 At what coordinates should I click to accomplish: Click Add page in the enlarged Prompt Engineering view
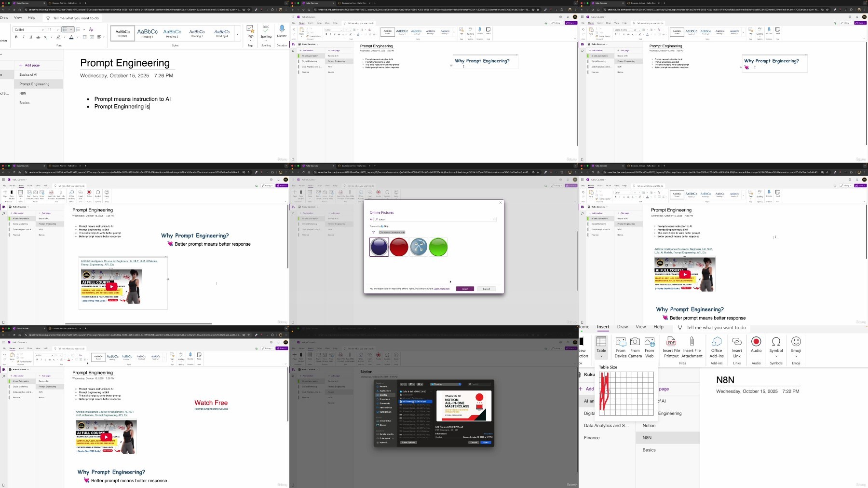[30, 65]
